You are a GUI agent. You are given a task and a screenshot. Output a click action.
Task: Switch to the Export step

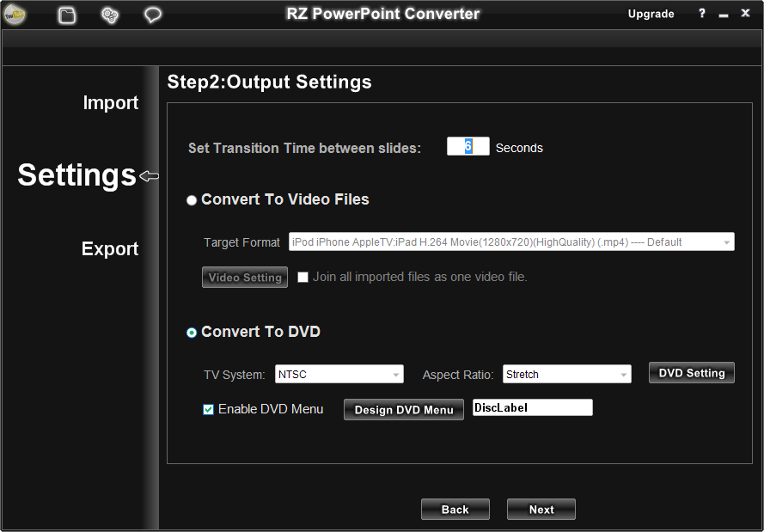110,249
